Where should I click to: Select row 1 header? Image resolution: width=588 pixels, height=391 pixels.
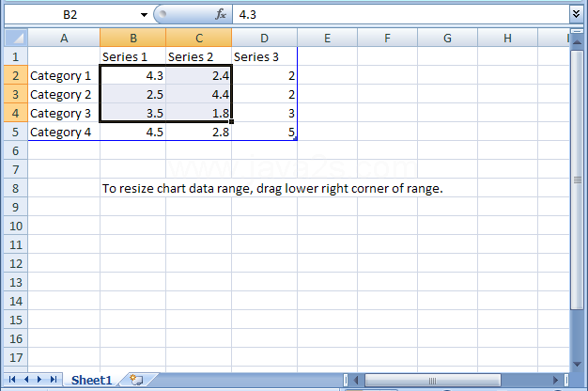coord(16,56)
